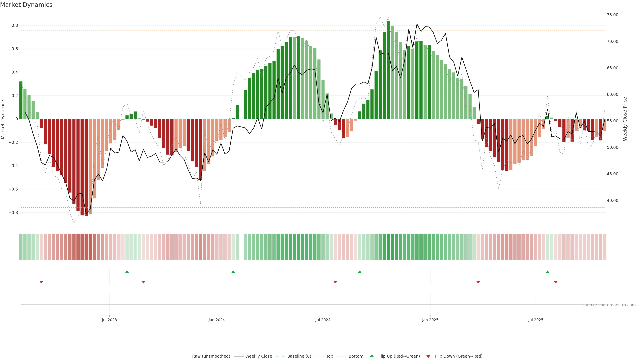Click the leftmost red flip-down triangle marker
644x362 pixels.
pos(41,282)
